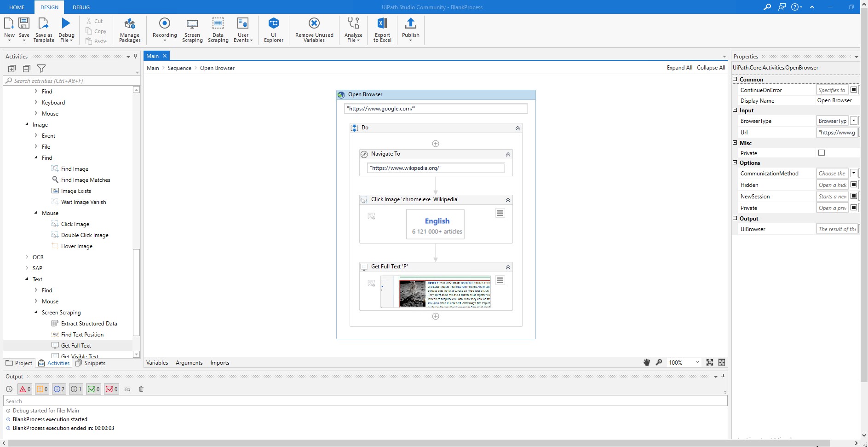Screen dimensions: 868x447
Task: Expand the OCR tree node
Action: coord(27,257)
